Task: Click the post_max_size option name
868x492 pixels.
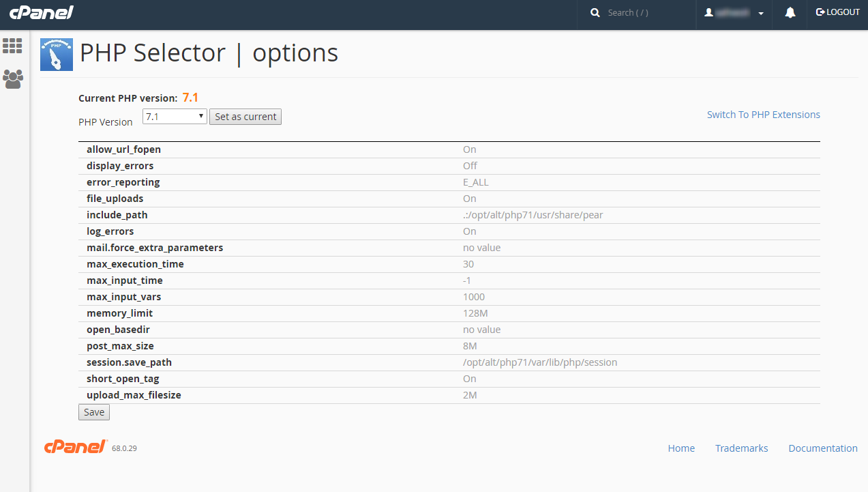Action: tap(120, 346)
